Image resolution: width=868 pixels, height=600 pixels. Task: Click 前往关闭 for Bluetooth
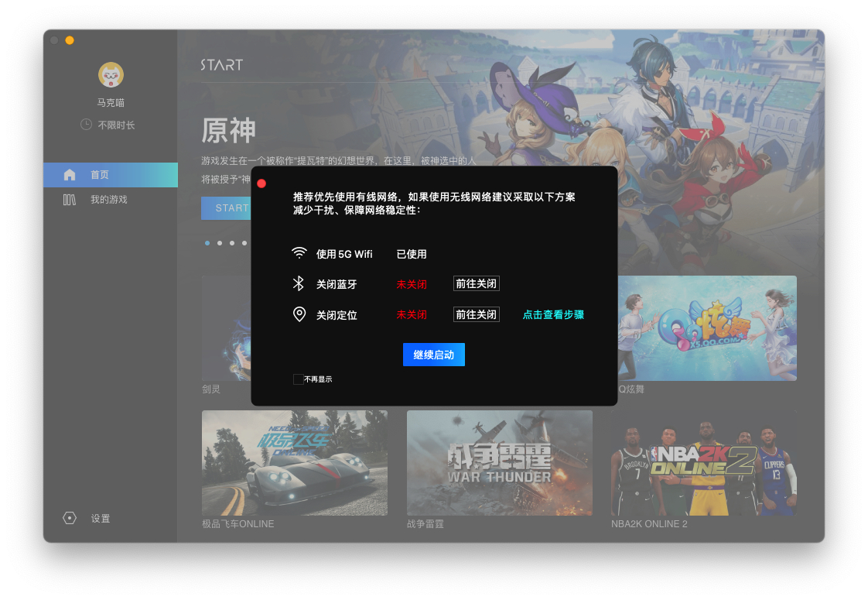pos(476,284)
